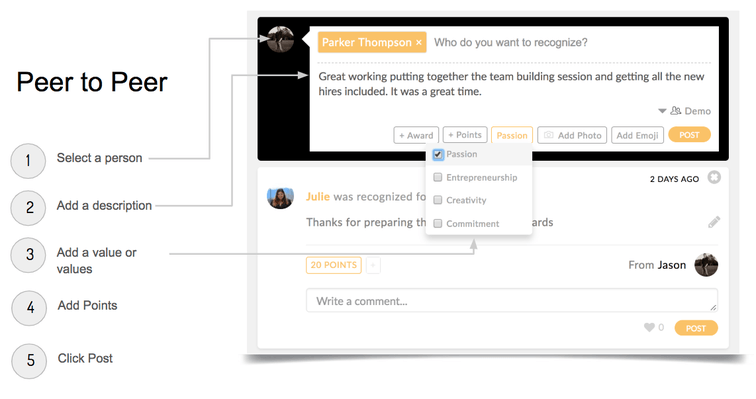Click Julie's profile photo
Image resolution: width=756 pixels, height=399 pixels.
point(280,198)
